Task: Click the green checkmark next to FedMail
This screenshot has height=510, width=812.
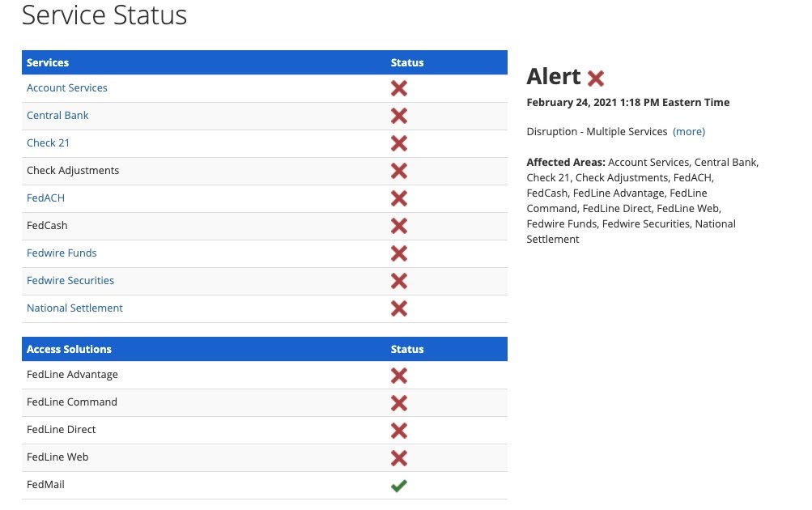Action: click(x=398, y=486)
